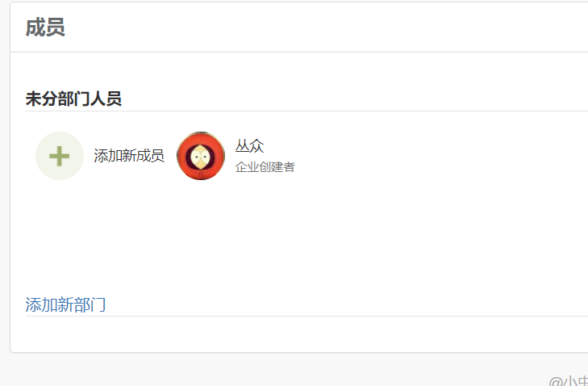The image size is (588, 386).
Task: View the enterprise creator's profile photo
Action: (x=201, y=156)
